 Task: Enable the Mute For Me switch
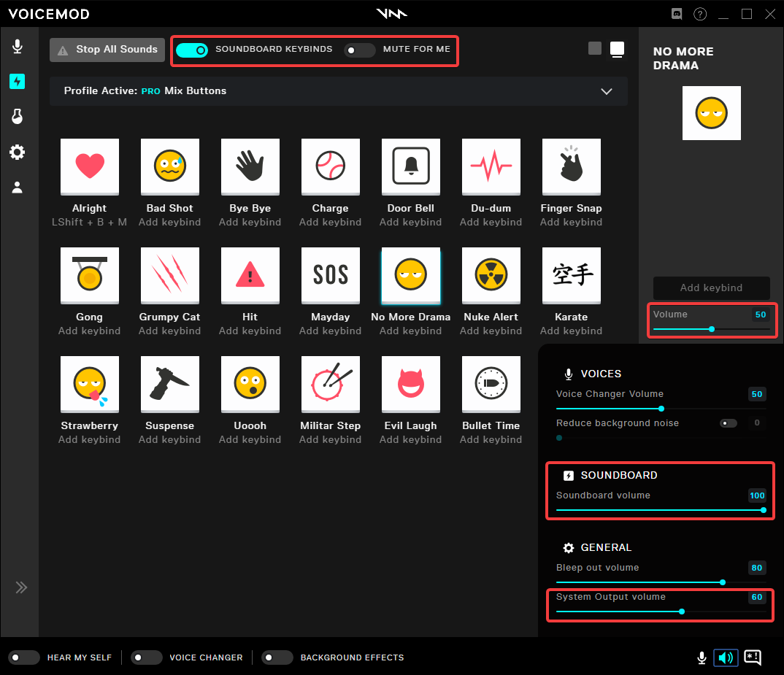coord(359,50)
